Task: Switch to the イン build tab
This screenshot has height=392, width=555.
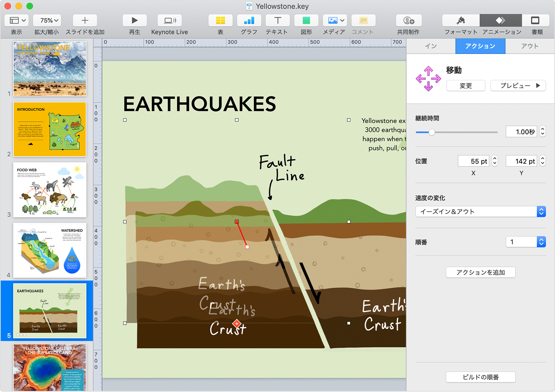Action: coord(431,46)
